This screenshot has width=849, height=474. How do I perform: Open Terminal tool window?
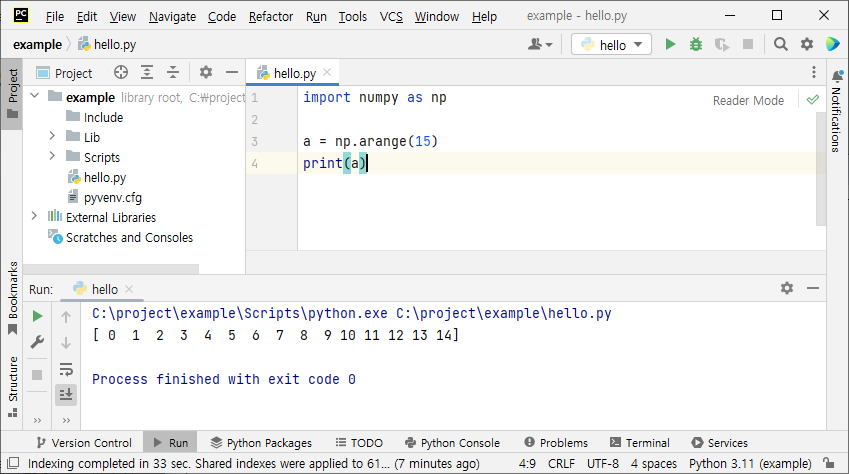(639, 443)
